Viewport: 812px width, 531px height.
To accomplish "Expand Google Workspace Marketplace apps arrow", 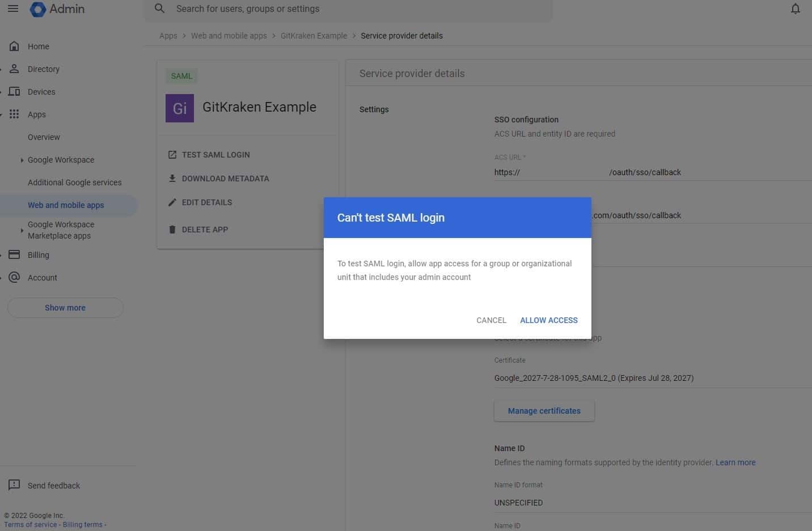I will click(x=22, y=230).
